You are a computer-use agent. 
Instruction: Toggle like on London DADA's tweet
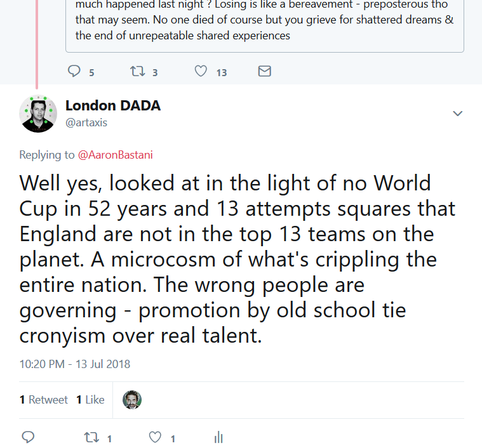156,437
